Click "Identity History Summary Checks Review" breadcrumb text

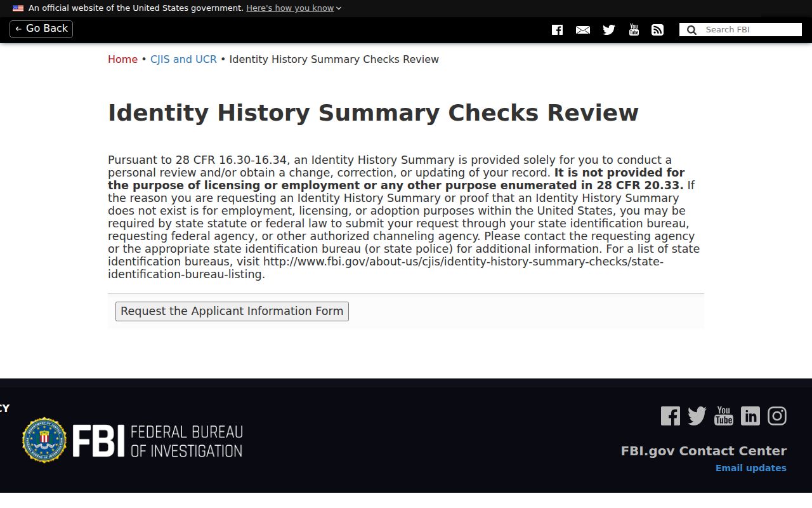334,59
